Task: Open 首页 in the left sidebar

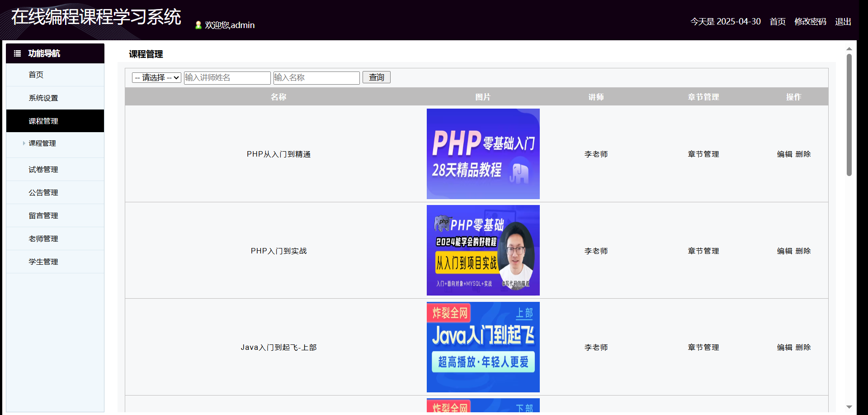Action: point(55,75)
